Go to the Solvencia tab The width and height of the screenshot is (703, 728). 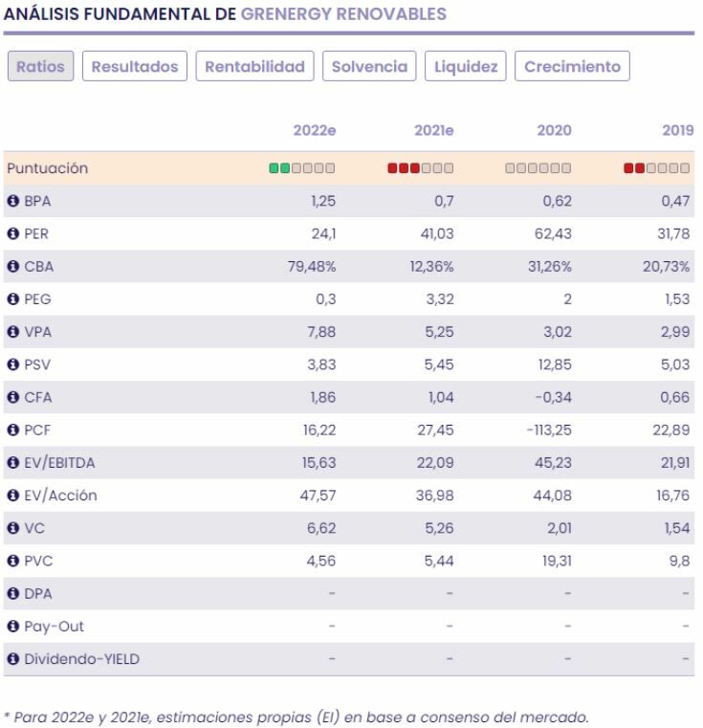click(x=369, y=67)
